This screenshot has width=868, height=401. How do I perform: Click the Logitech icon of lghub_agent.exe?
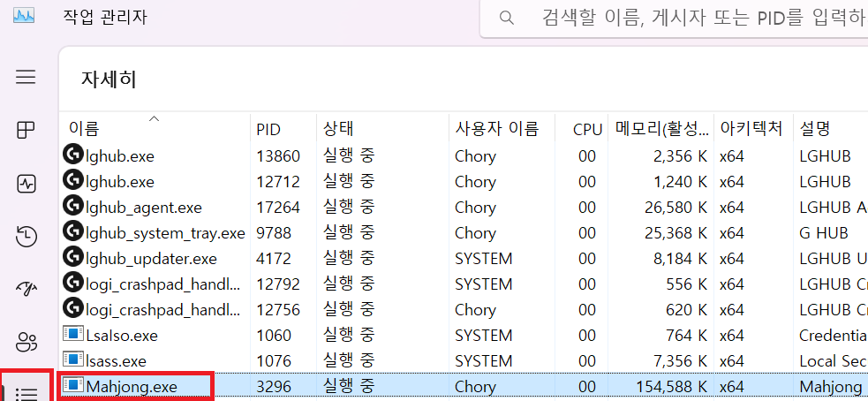point(72,206)
